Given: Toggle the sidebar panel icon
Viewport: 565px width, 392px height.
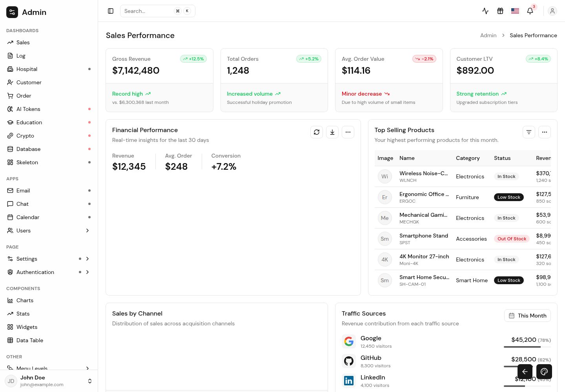Looking at the screenshot, I should [111, 11].
